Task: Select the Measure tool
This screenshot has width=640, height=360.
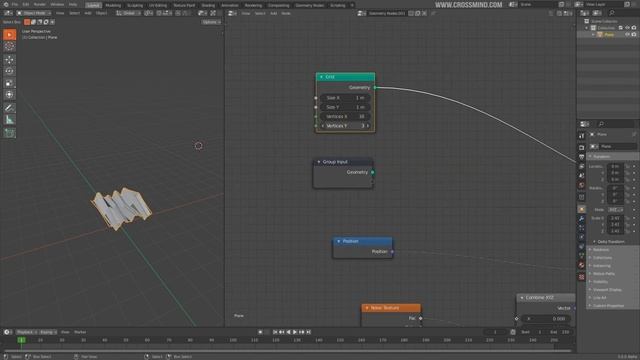Action: point(9,120)
